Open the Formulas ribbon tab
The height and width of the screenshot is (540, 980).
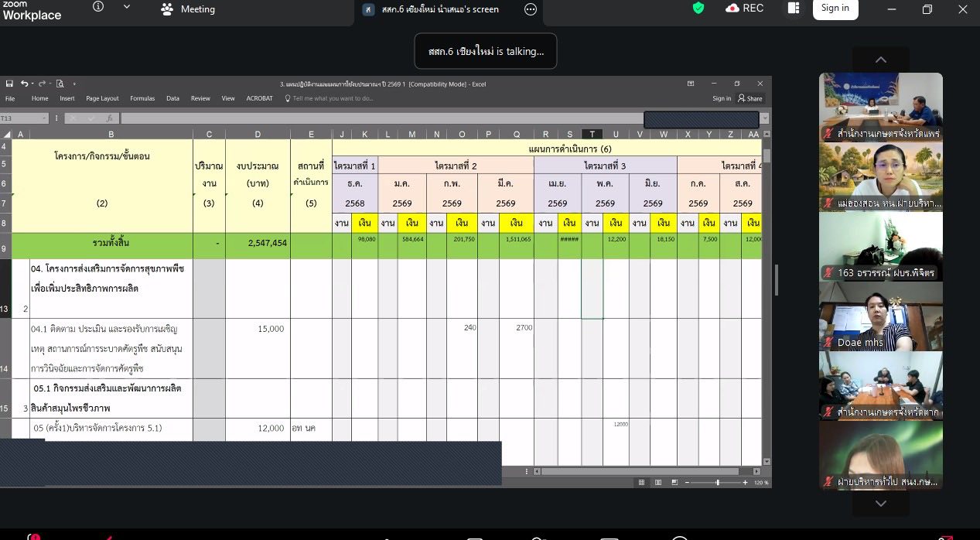click(x=142, y=98)
